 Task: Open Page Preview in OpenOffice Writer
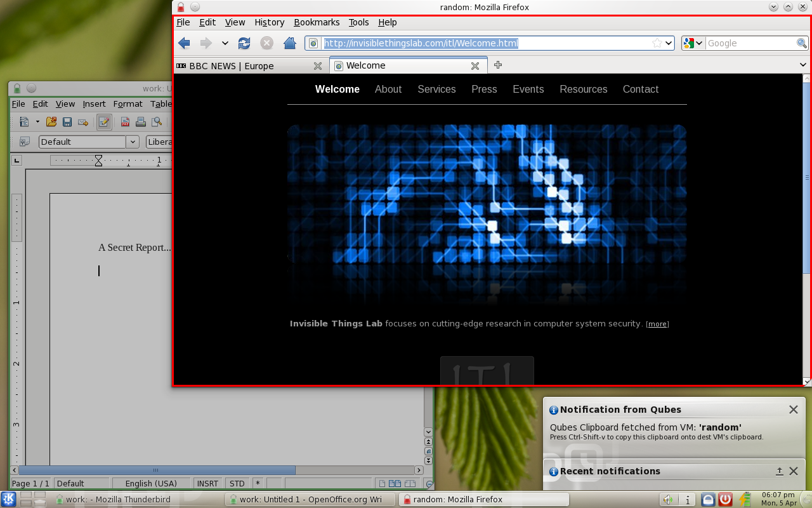click(157, 122)
